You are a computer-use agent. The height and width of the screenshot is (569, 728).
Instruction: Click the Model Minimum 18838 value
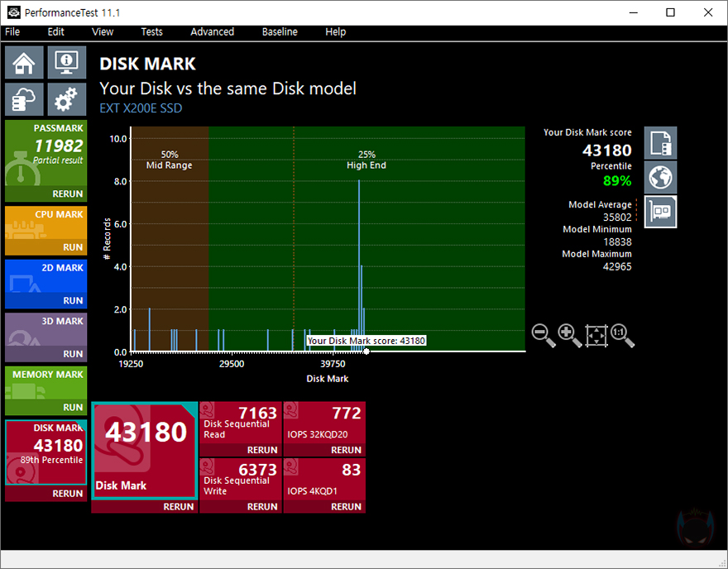(617, 241)
